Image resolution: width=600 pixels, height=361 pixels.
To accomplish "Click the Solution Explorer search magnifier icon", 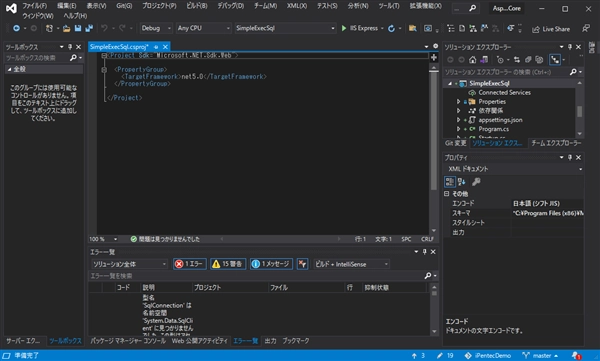I will (x=573, y=72).
